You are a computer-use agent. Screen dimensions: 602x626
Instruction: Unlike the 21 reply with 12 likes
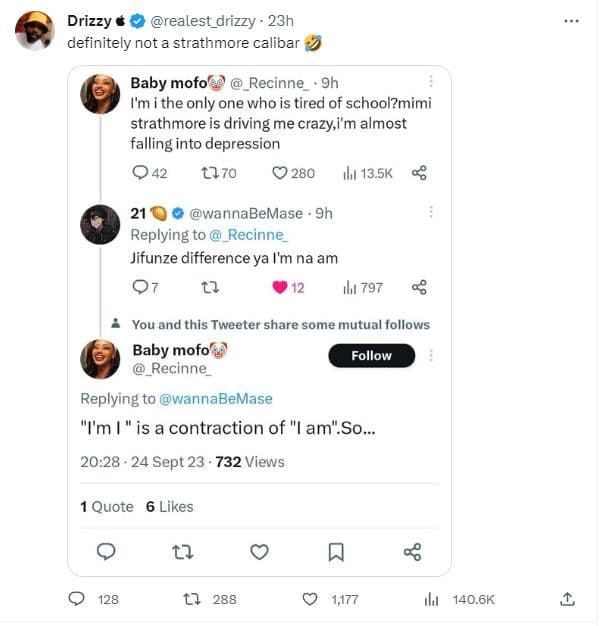[279, 288]
